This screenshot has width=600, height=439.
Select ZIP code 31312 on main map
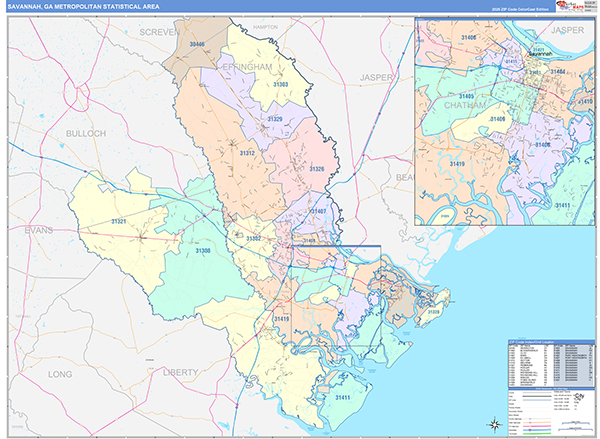pos(247,153)
